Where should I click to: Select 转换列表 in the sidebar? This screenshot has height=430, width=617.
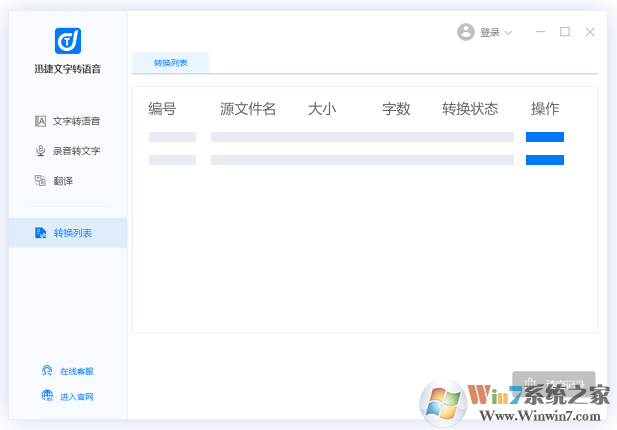coord(68,233)
